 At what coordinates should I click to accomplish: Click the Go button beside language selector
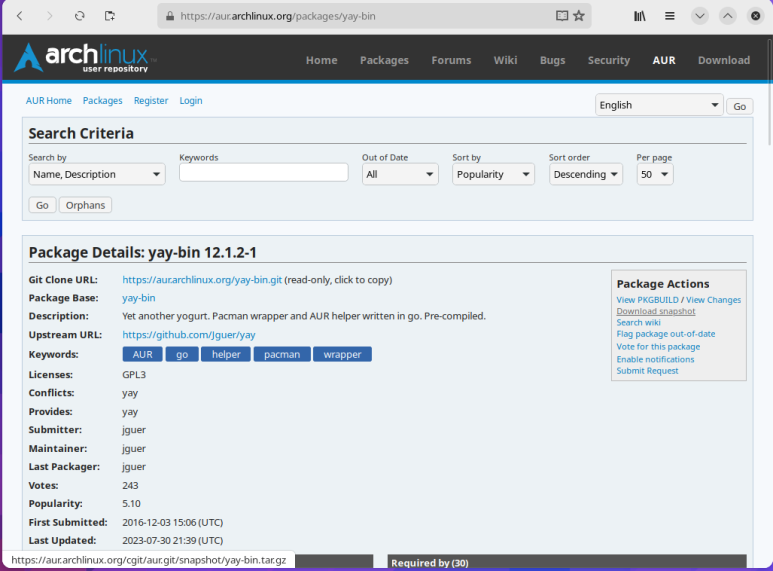tap(739, 106)
